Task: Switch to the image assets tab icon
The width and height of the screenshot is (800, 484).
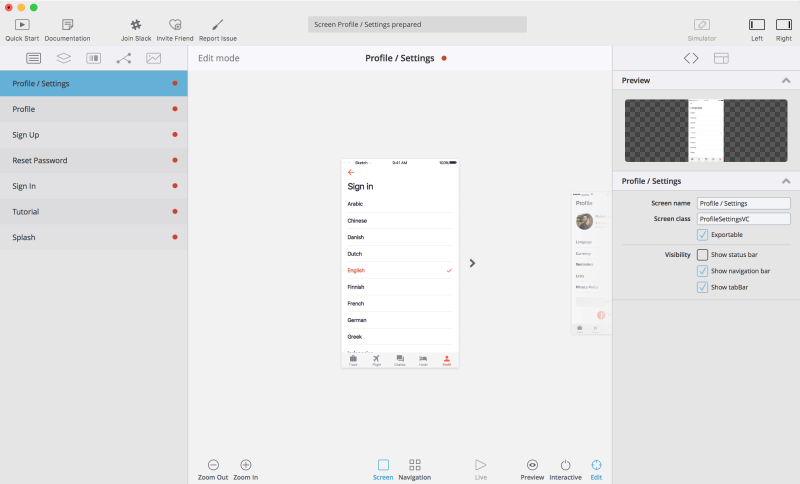Action: click(x=154, y=58)
